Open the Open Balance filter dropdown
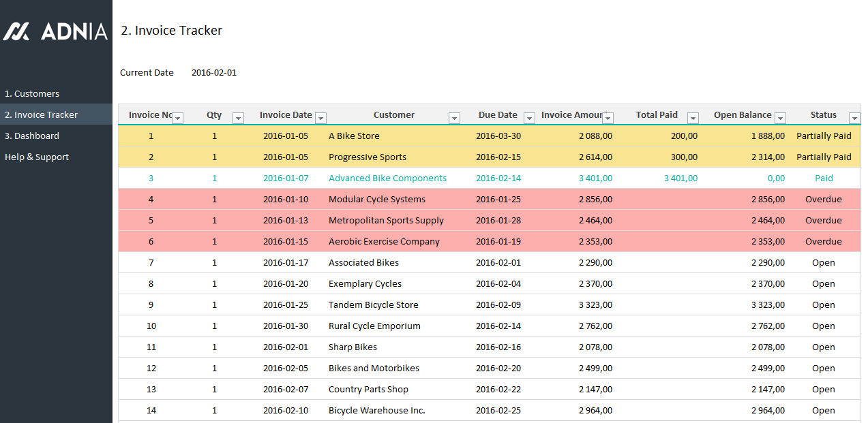This screenshot has height=423, width=868. [x=780, y=117]
